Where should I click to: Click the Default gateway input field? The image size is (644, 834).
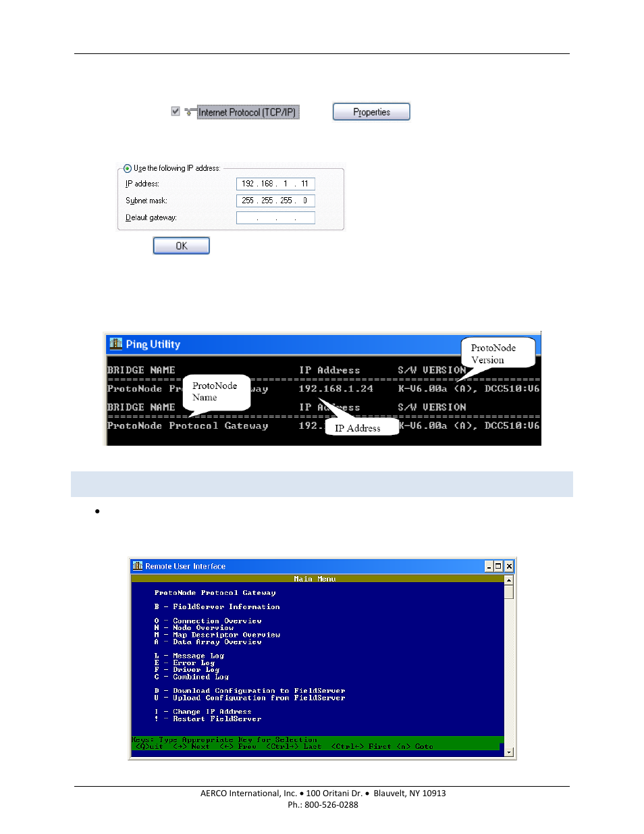(275, 217)
